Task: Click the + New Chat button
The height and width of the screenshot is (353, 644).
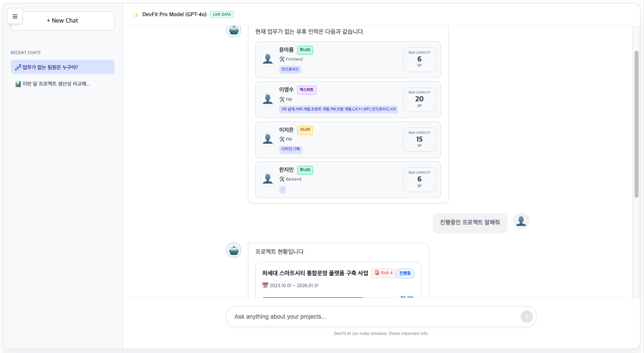Action: coord(62,20)
